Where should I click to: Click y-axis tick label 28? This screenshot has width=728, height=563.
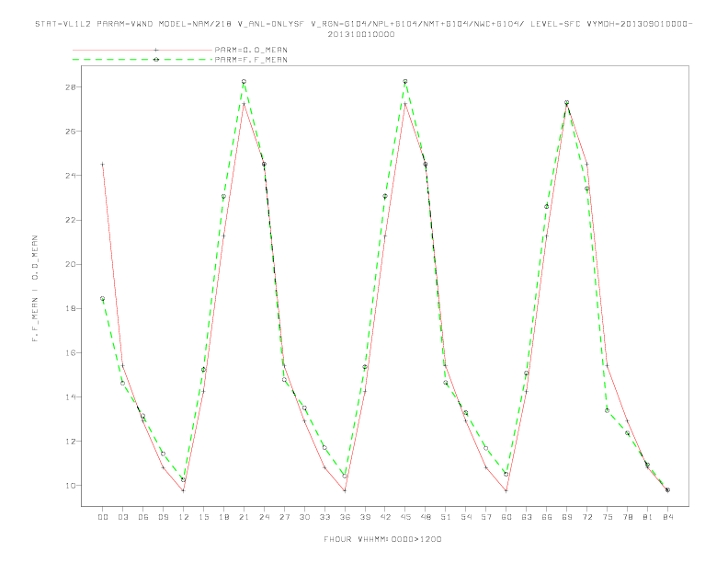71,86
